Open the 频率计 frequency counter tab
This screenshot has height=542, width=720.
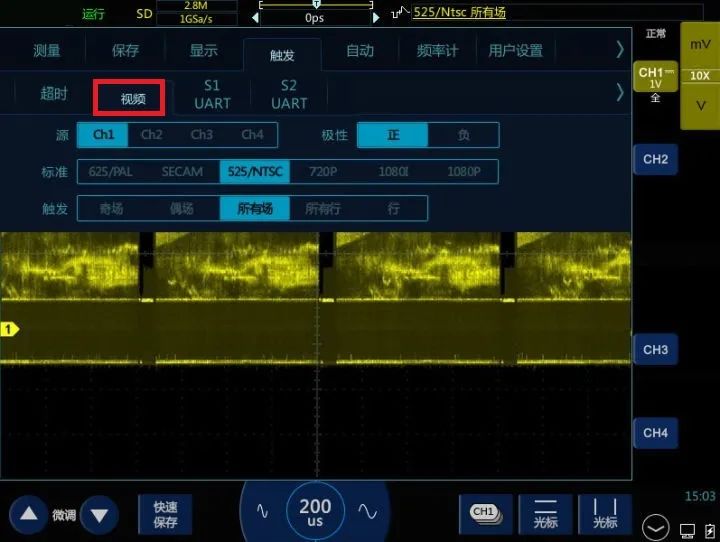tap(437, 50)
